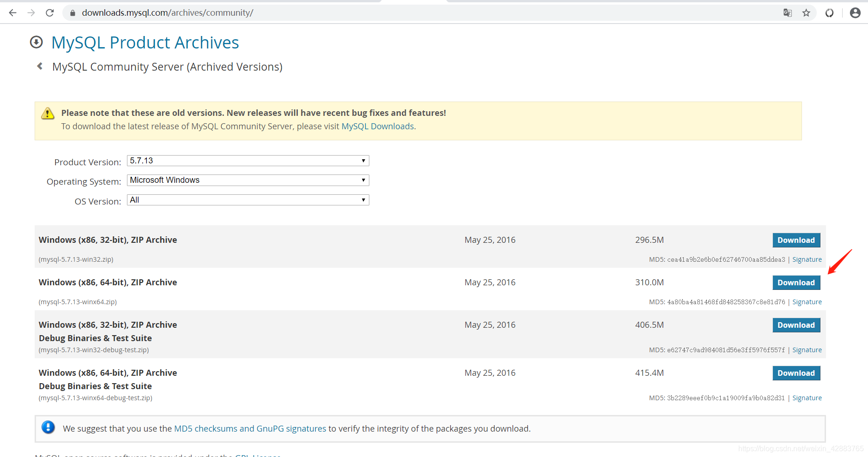
Task: Open Signature link for winx64-debug-test.zip
Action: tap(807, 398)
